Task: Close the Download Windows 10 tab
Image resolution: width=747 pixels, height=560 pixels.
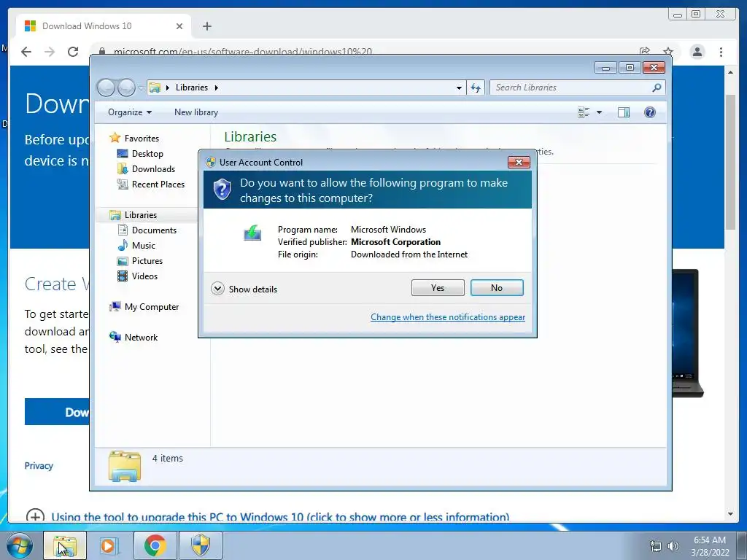Action: [x=179, y=26]
